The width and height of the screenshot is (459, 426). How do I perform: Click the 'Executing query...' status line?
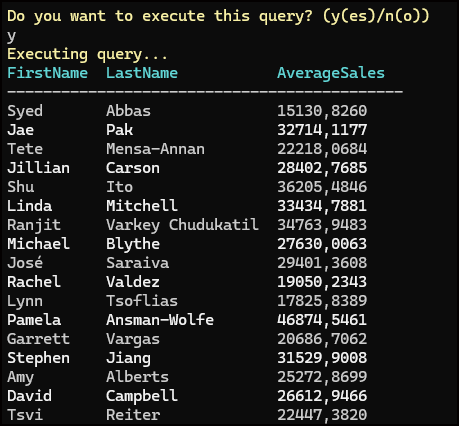click(x=87, y=55)
